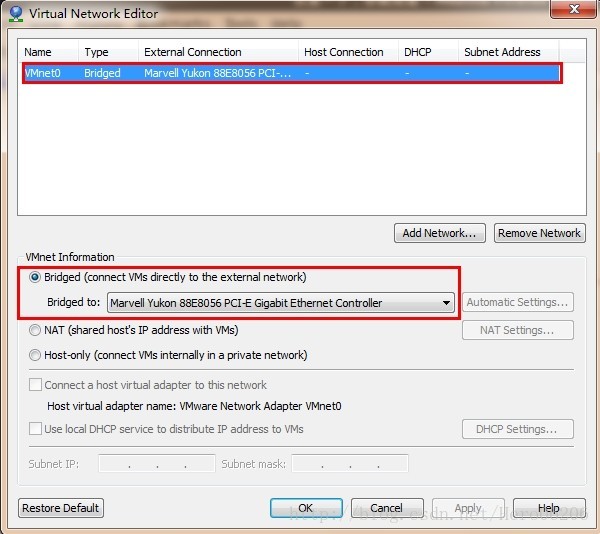Image resolution: width=600 pixels, height=534 pixels.
Task: Click the Subnet IP field
Action: pos(157,464)
